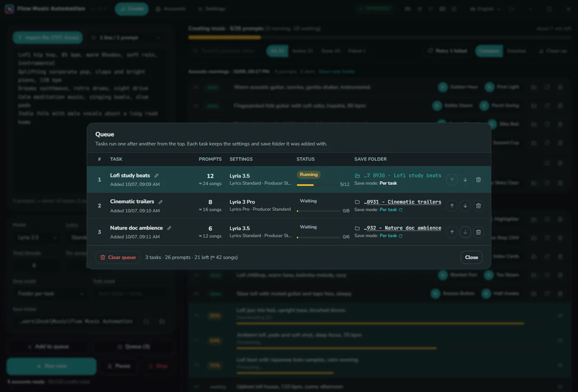Move Nature doc ambience task down
This screenshot has height=392, width=578.
click(465, 232)
